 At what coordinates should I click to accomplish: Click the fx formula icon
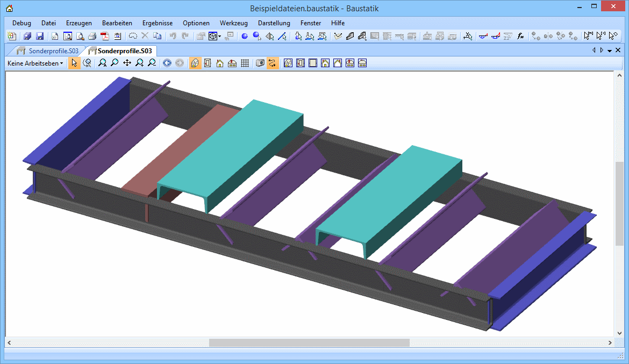click(520, 37)
